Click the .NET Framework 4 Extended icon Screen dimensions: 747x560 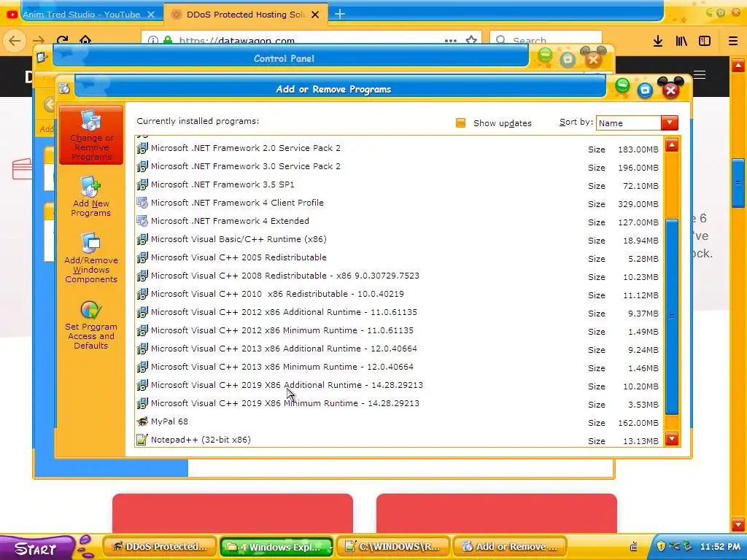coord(142,221)
